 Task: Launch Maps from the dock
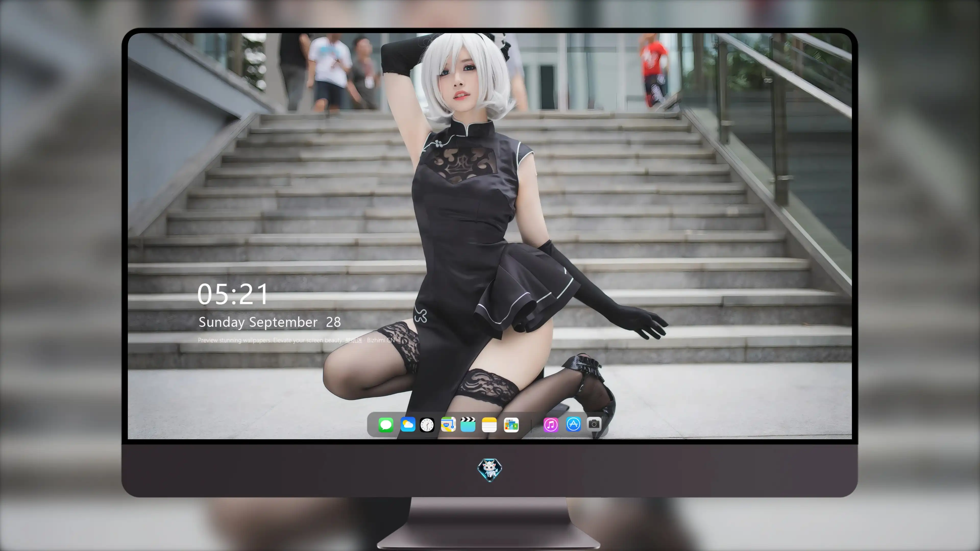448,424
